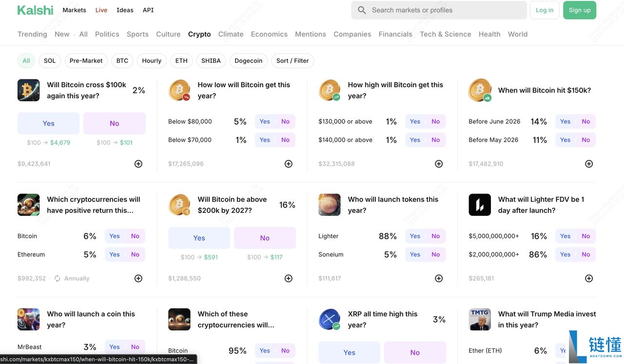This screenshot has width=624, height=364.
Task: Add 'Who will launch tokens' with plus icon
Action: (439, 278)
